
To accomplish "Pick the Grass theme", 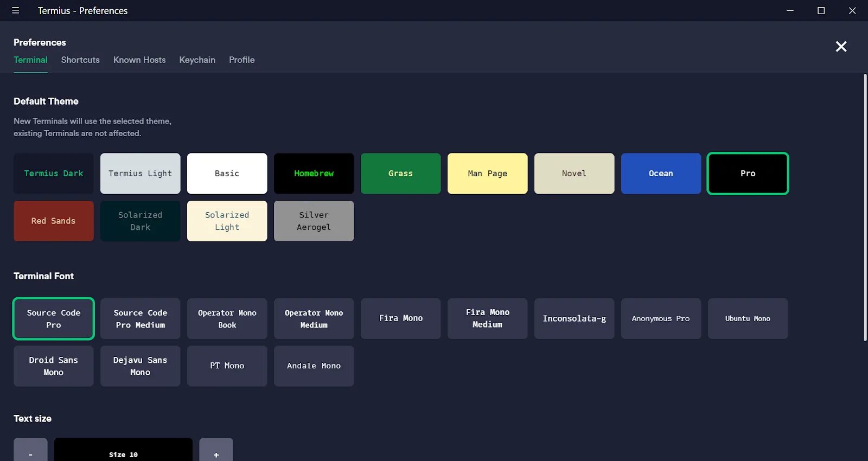I will click(x=401, y=174).
